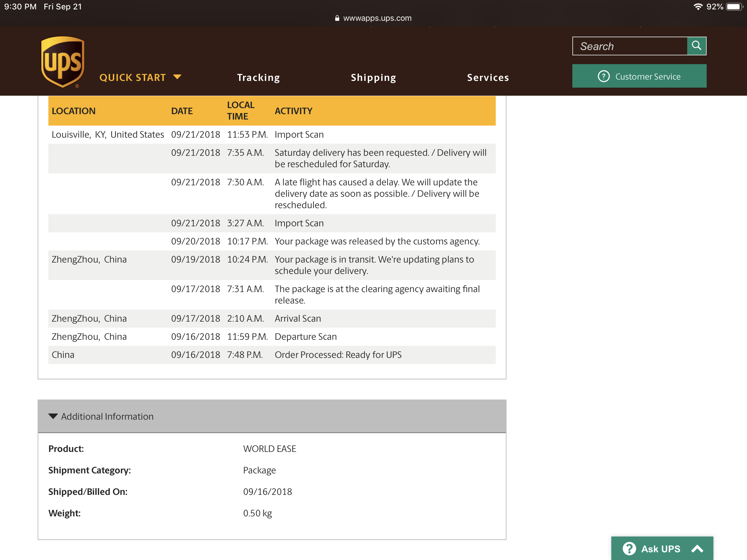The height and width of the screenshot is (560, 747).
Task: Click the QUICK START label
Action: (132, 78)
